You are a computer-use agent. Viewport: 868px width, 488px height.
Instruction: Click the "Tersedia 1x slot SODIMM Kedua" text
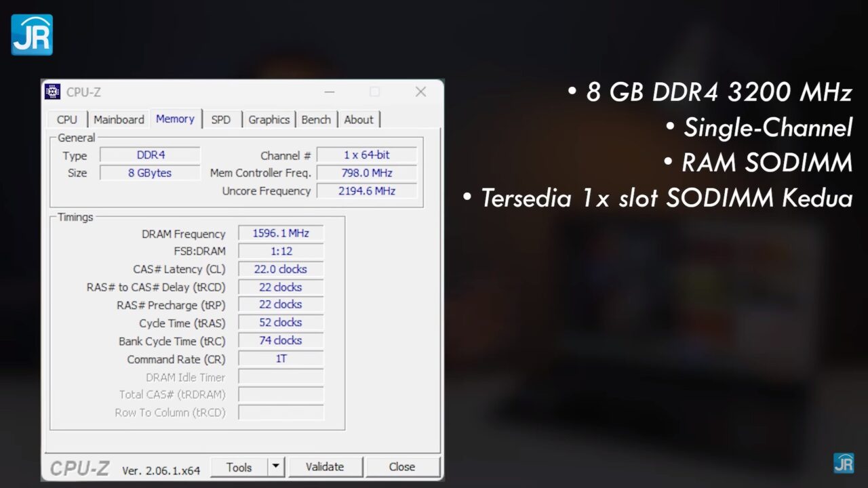[667, 198]
